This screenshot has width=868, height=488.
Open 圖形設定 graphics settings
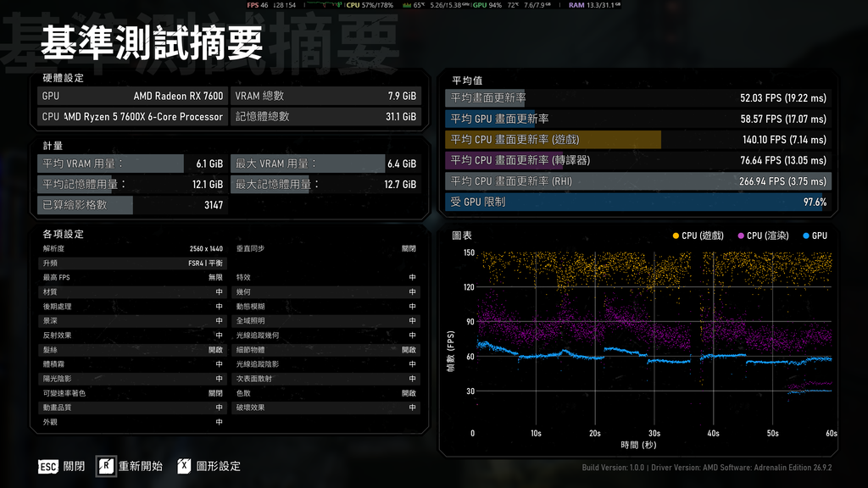coord(218,467)
